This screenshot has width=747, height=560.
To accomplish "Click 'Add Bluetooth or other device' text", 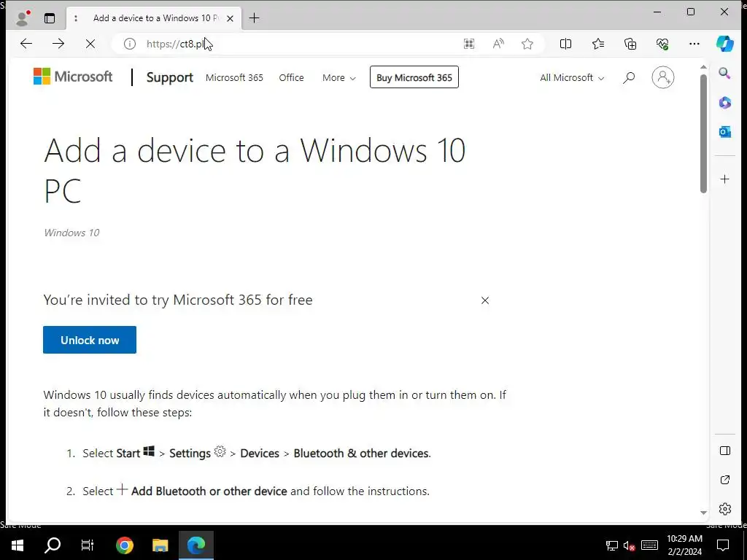I will pos(209,491).
